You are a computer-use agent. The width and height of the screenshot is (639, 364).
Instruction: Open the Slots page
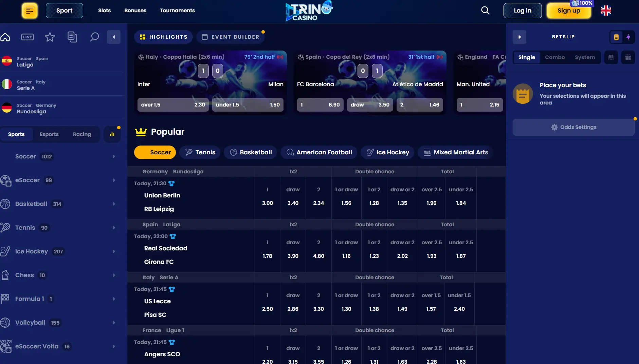pyautogui.click(x=104, y=11)
